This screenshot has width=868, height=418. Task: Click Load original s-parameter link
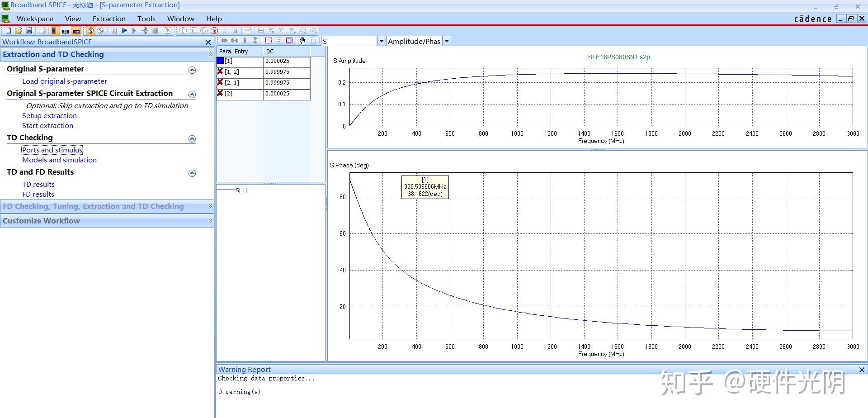65,81
